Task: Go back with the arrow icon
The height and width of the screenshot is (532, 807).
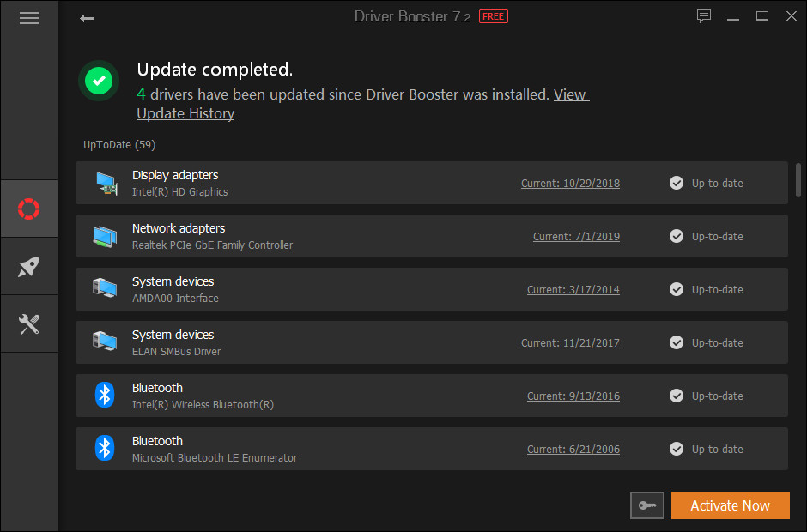Action: point(87,18)
